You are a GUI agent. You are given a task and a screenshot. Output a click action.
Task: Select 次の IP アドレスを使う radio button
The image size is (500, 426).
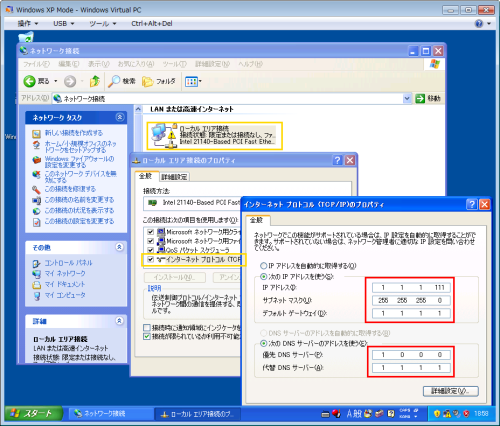(263, 277)
